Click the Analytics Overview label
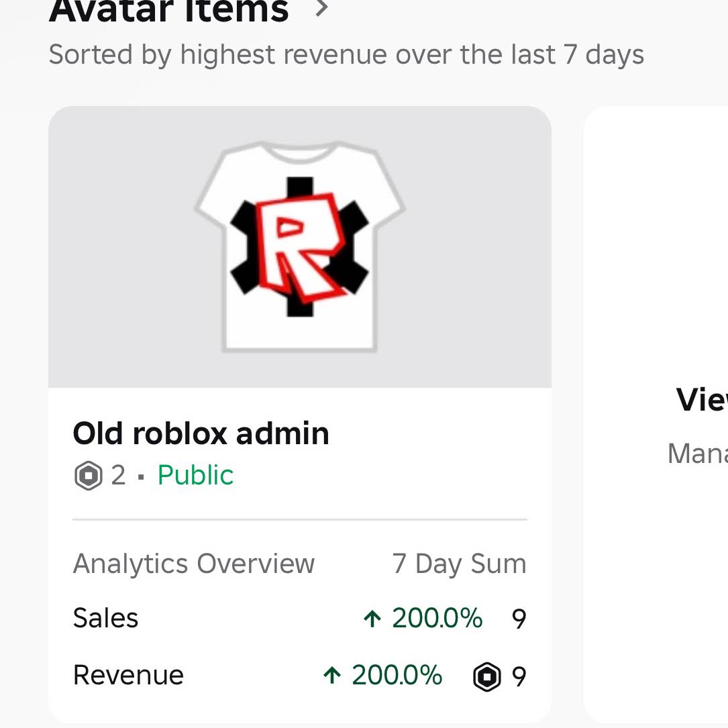This screenshot has height=728, width=728. pos(194,564)
